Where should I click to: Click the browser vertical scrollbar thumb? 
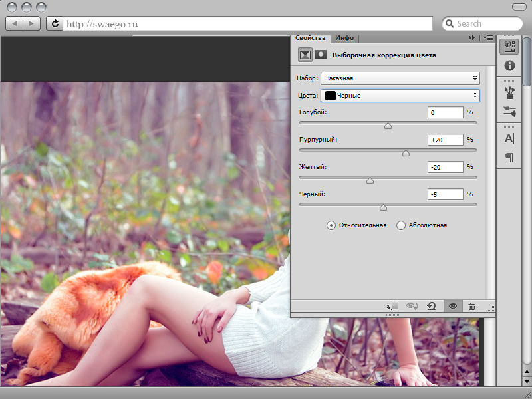[x=527, y=61]
